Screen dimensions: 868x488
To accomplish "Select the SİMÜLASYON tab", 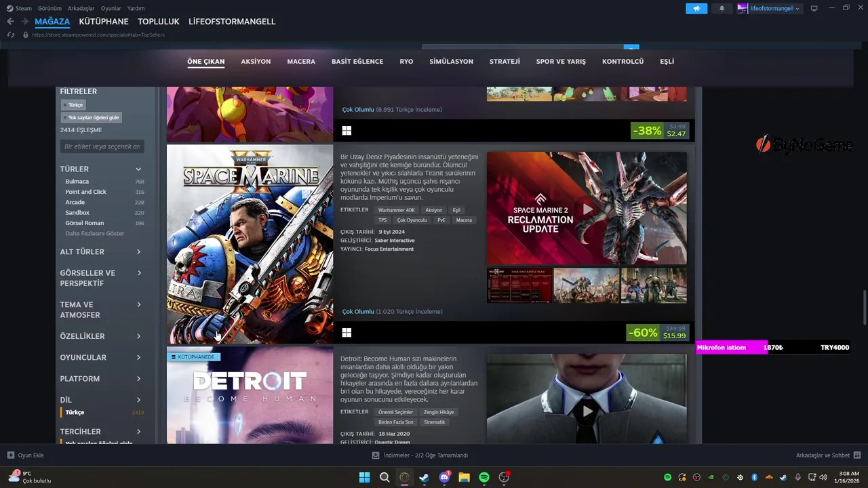I will 451,62.
